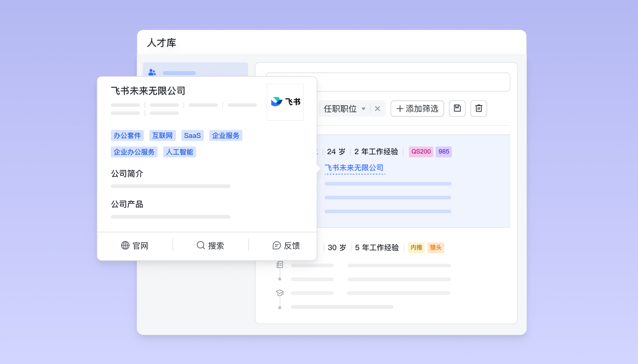Click the 猎头 label
Image resolution: width=638 pixels, height=364 pixels.
pos(436,248)
